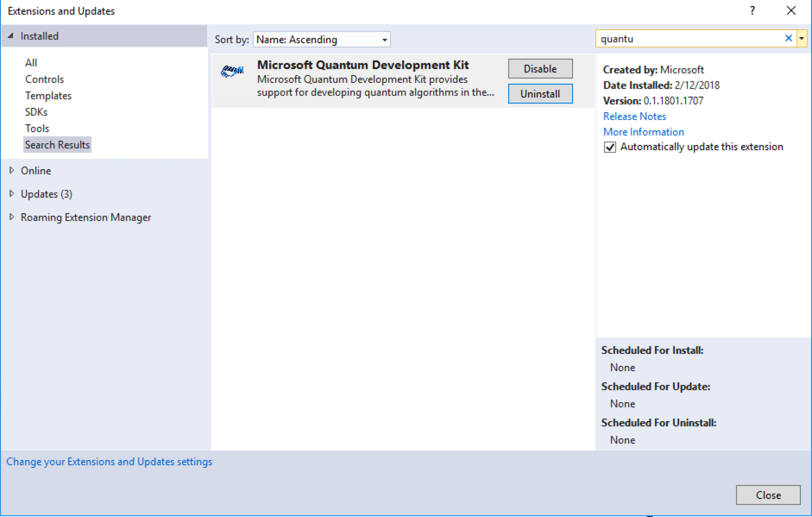The image size is (812, 517).
Task: Clear the search box with the X icon
Action: (788, 38)
